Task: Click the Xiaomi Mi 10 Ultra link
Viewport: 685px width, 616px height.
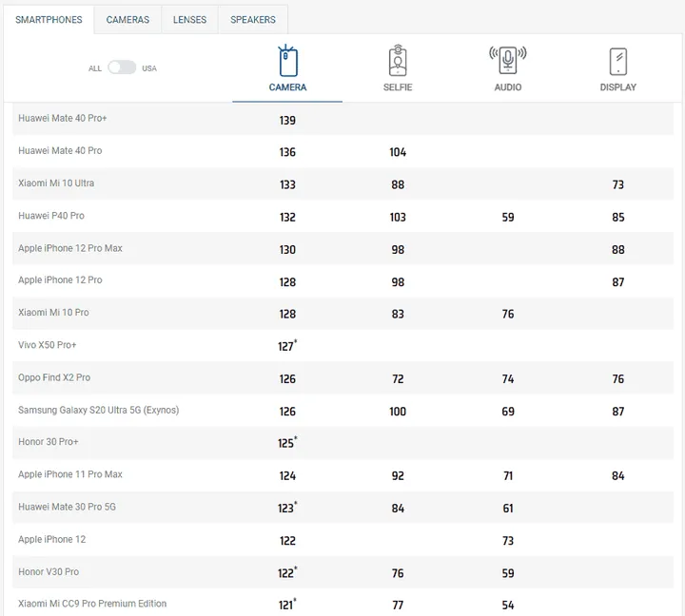Action: (56, 183)
